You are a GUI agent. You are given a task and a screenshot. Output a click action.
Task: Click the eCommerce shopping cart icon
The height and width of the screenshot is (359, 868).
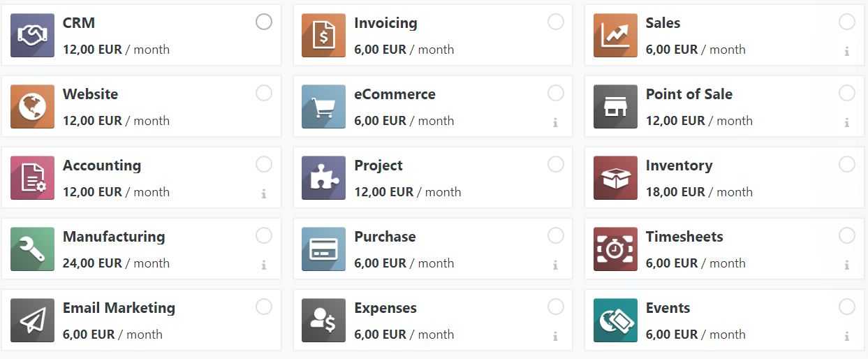(323, 106)
